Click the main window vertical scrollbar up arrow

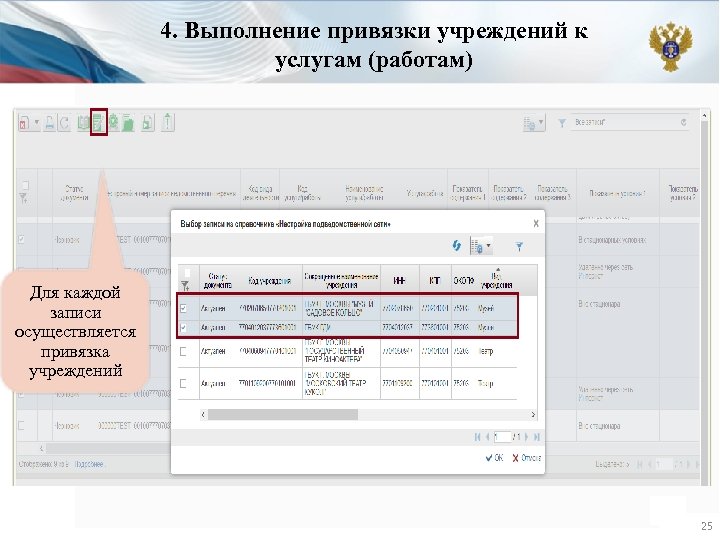click(704, 116)
